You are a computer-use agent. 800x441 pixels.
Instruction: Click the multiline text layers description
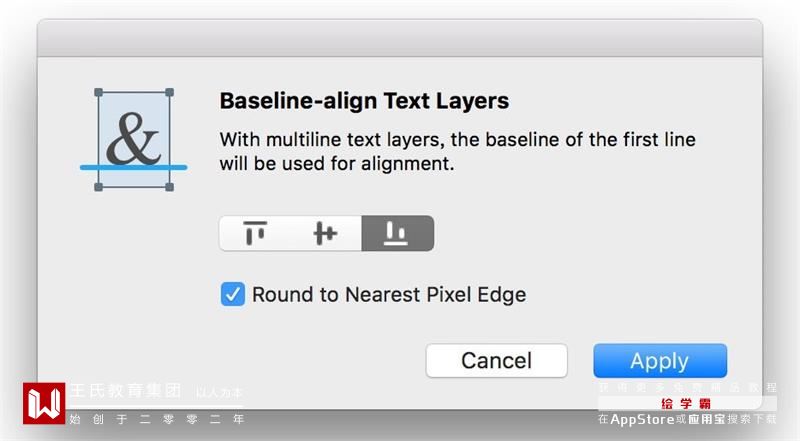pyautogui.click(x=457, y=150)
